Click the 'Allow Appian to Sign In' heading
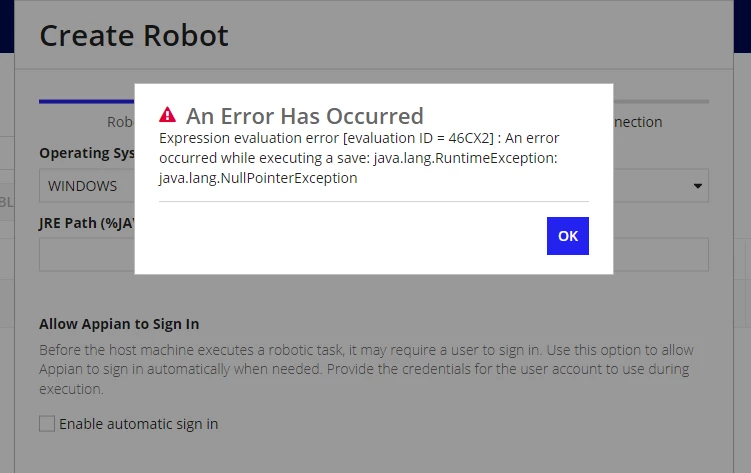 (119, 324)
